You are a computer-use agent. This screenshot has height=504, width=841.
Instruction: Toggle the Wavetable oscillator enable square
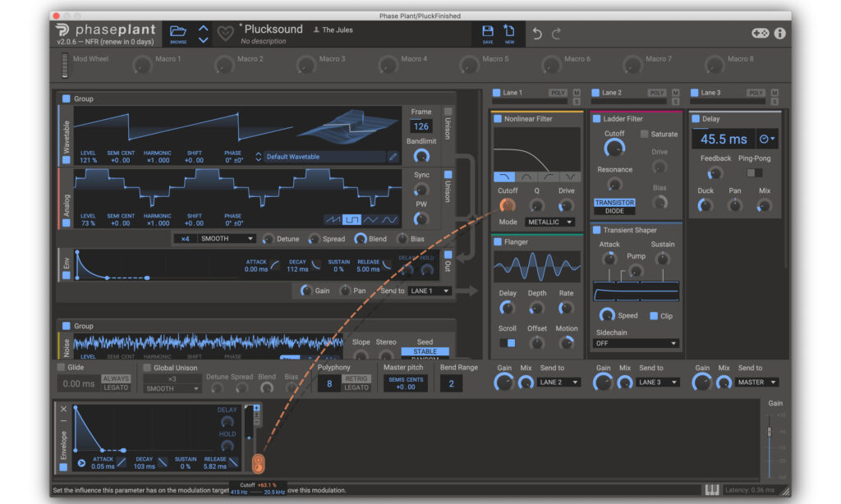pyautogui.click(x=66, y=159)
